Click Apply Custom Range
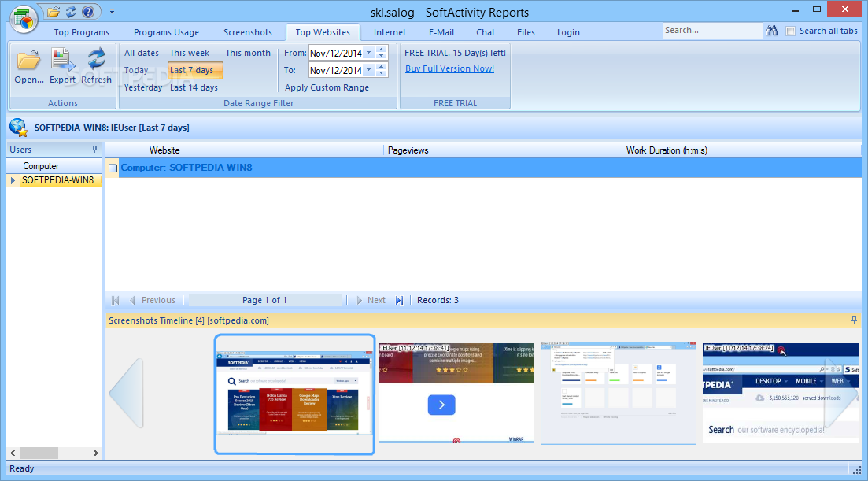The image size is (868, 481). point(327,87)
